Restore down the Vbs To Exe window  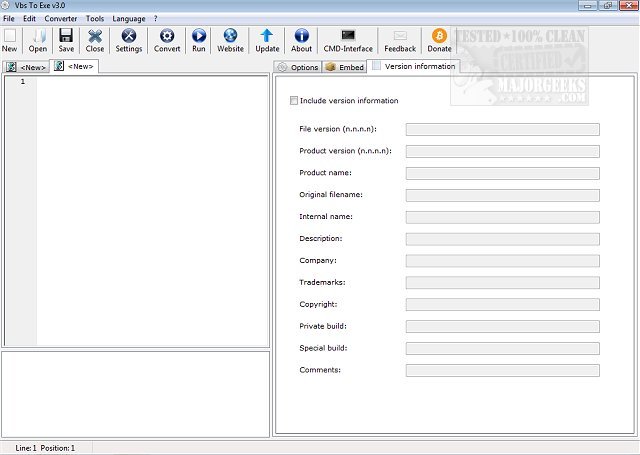tap(608, 5)
